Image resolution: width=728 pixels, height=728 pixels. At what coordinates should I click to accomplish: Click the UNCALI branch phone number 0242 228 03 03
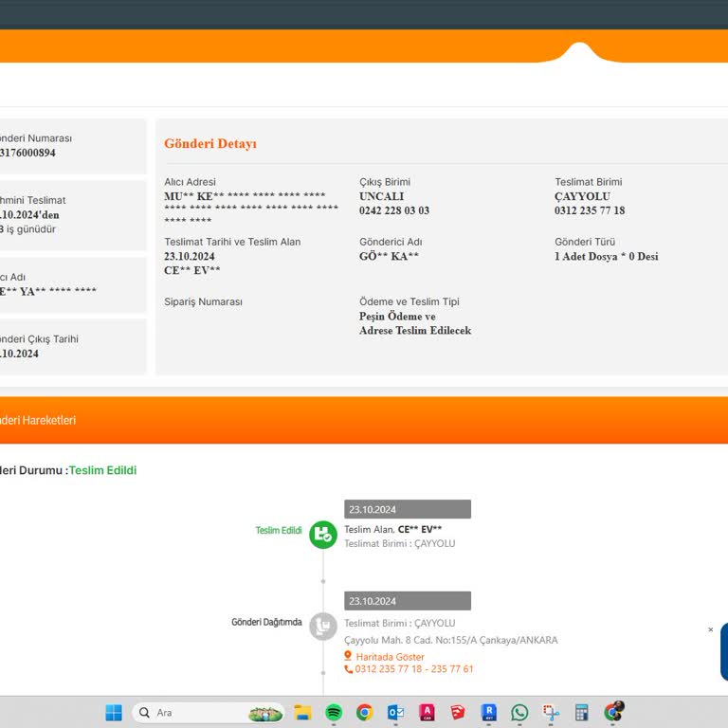tap(394, 210)
